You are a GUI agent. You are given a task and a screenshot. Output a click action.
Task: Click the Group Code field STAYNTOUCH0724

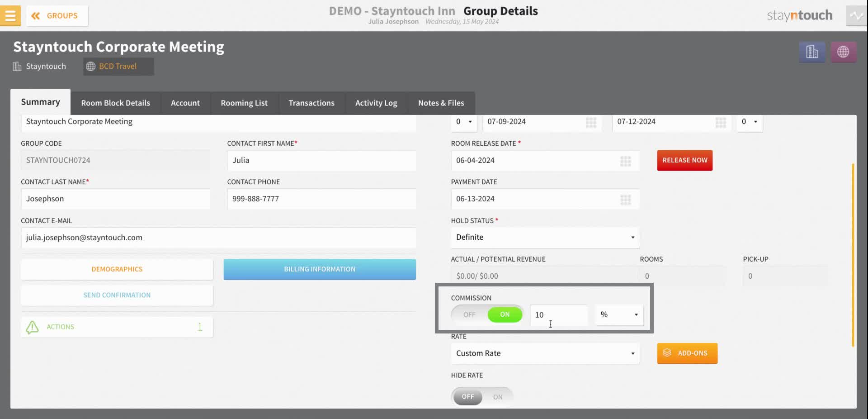[x=115, y=161]
